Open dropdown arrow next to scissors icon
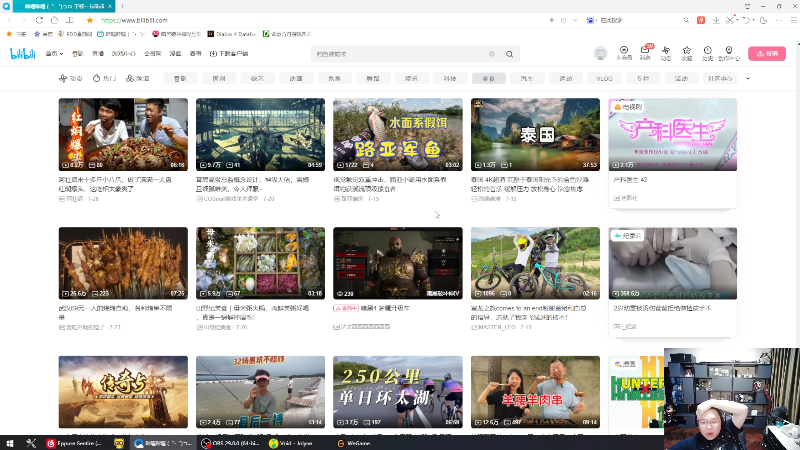800x450 pixels. [737, 21]
